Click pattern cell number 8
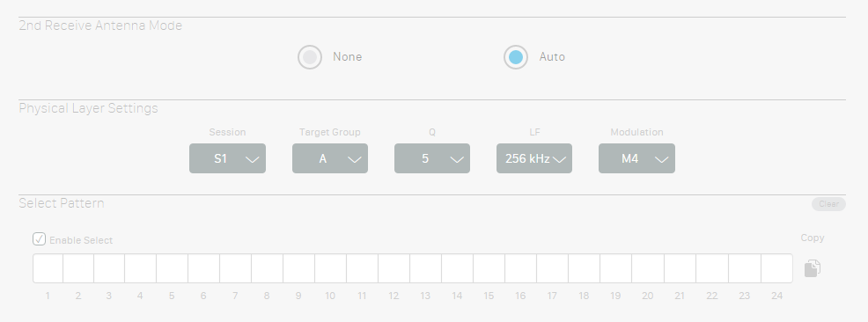 click(268, 268)
